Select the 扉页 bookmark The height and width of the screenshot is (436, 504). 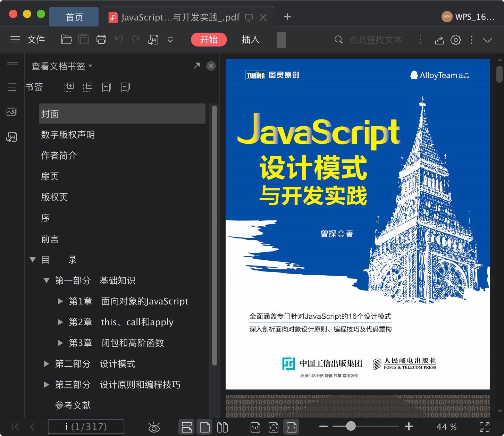click(50, 176)
